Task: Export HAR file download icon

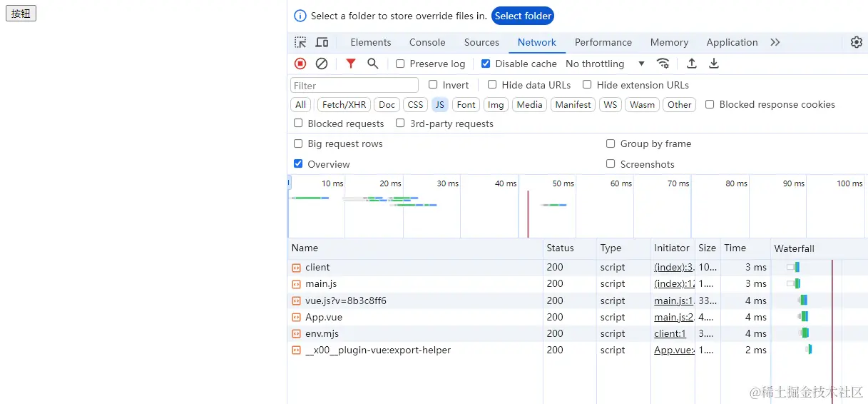Action: click(x=714, y=64)
